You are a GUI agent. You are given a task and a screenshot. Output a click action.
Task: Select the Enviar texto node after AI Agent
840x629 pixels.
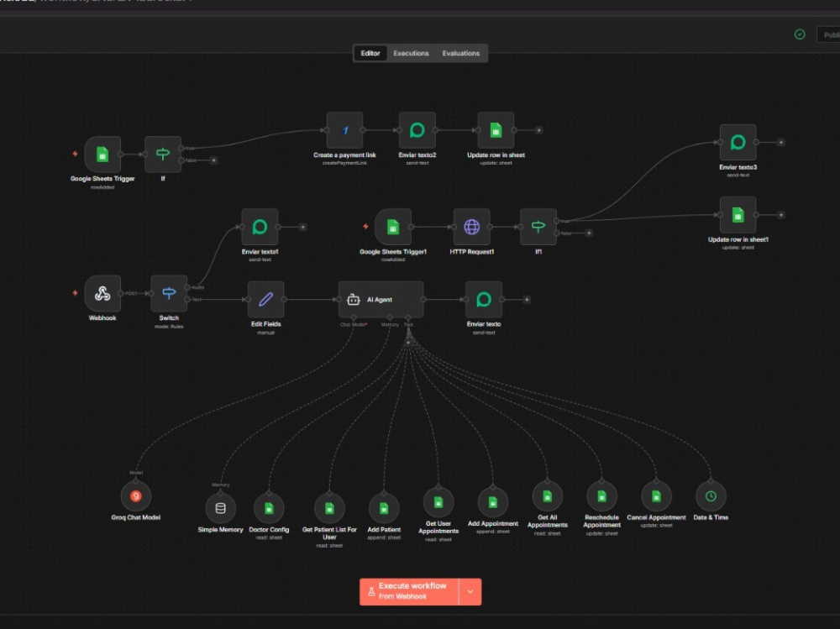[484, 300]
